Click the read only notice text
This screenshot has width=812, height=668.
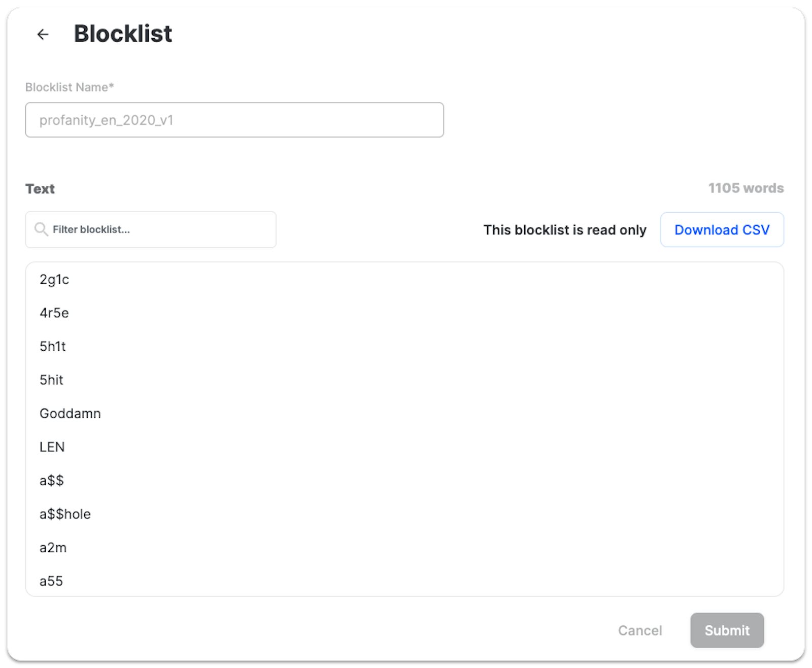click(x=565, y=229)
